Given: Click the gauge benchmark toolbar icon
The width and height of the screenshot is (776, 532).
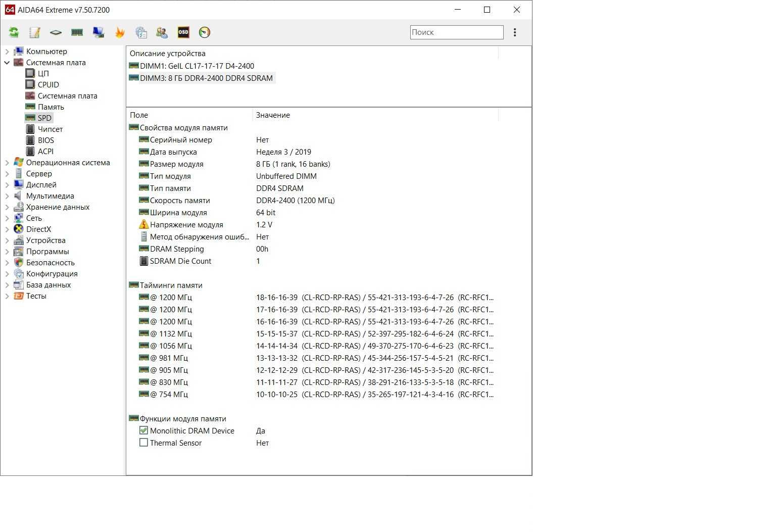Looking at the screenshot, I should [205, 32].
